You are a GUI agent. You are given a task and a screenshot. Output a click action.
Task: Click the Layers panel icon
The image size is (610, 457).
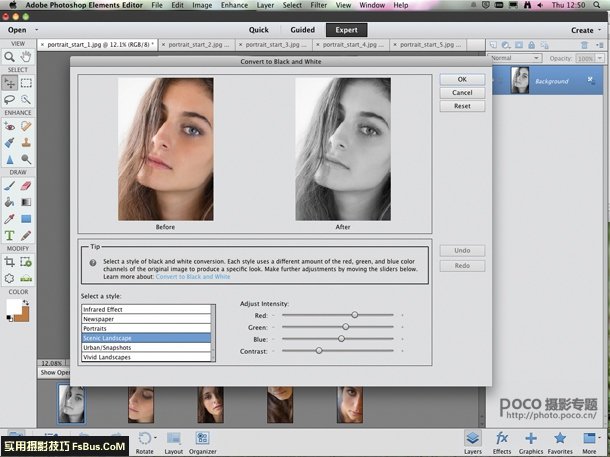click(473, 439)
